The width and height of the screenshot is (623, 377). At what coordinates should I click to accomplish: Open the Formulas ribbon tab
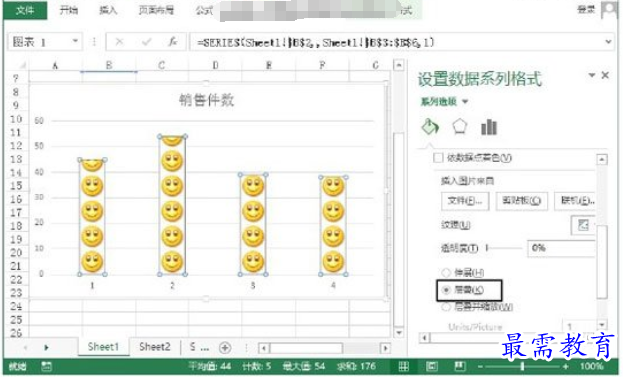pyautogui.click(x=204, y=10)
